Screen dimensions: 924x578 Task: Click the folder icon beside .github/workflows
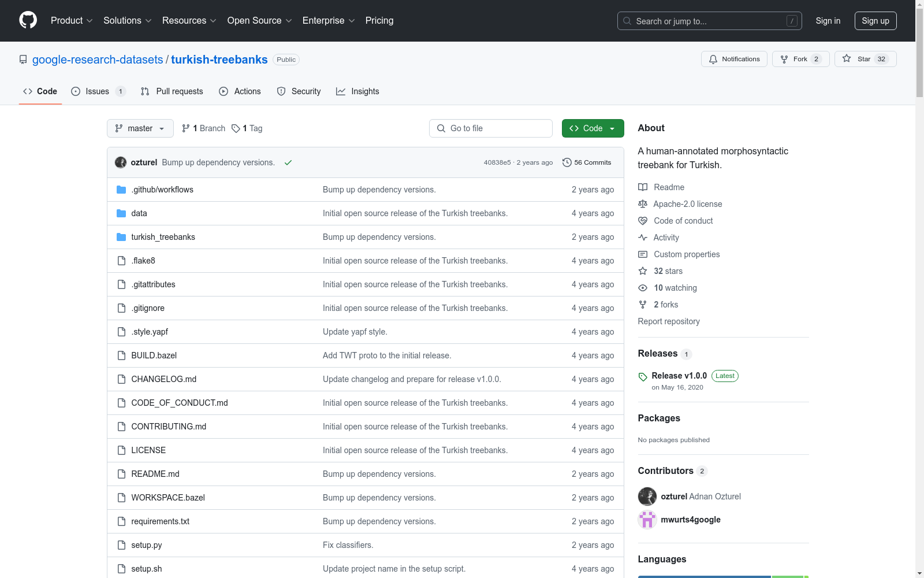pos(121,190)
